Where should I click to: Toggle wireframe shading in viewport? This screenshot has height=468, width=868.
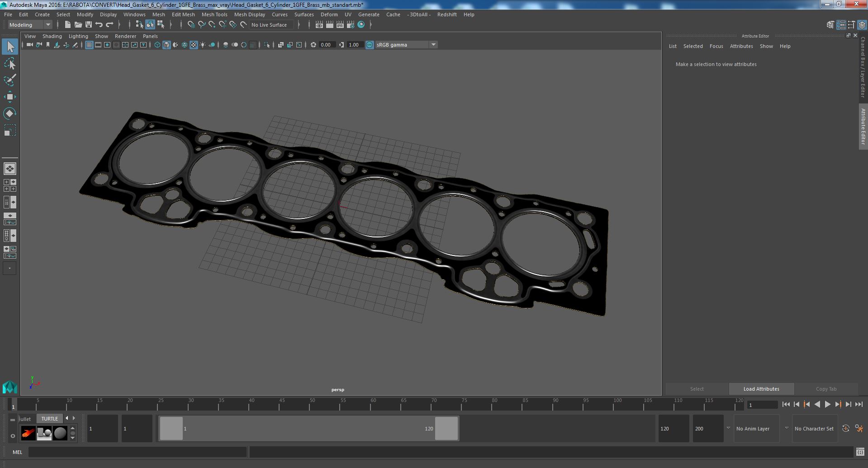[157, 45]
